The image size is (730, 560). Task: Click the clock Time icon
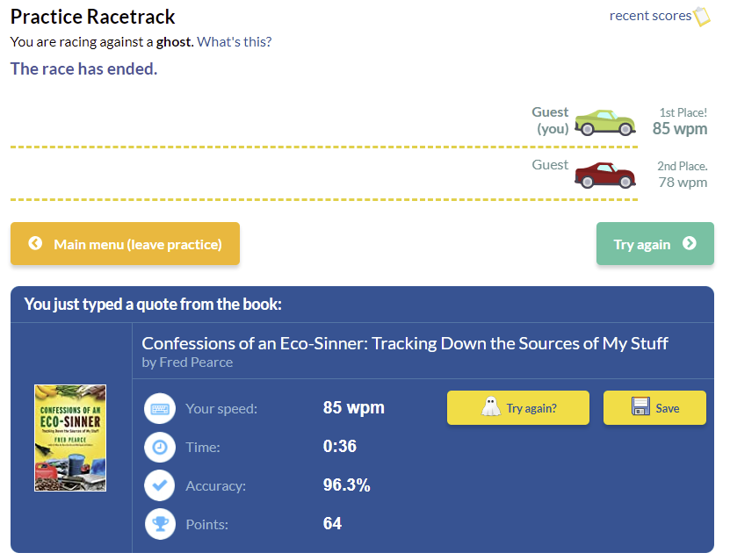160,447
